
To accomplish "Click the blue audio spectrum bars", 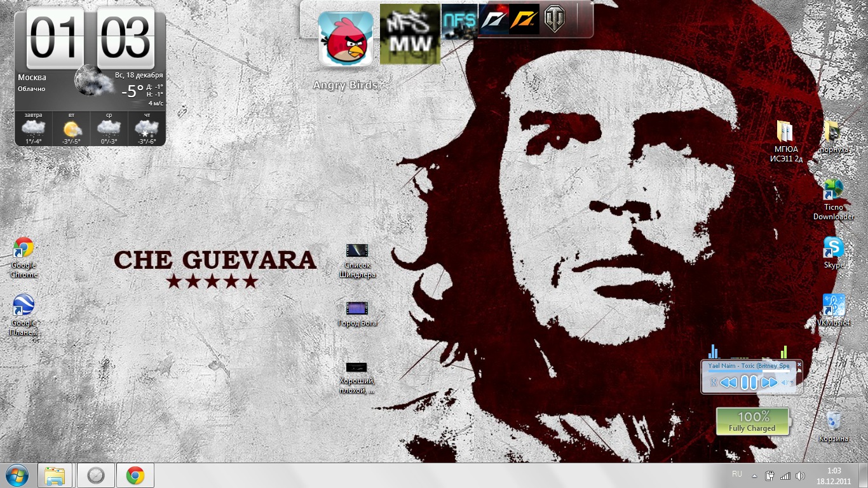I will 714,351.
